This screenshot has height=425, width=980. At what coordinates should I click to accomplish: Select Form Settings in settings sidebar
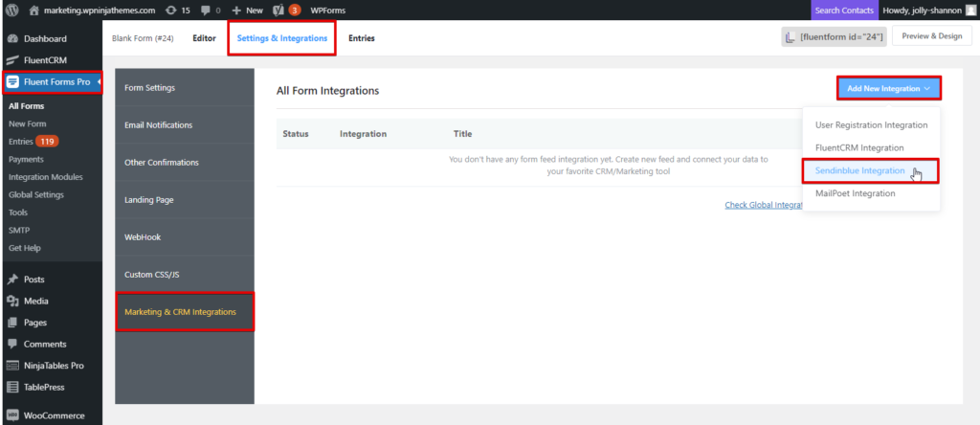[x=185, y=87]
